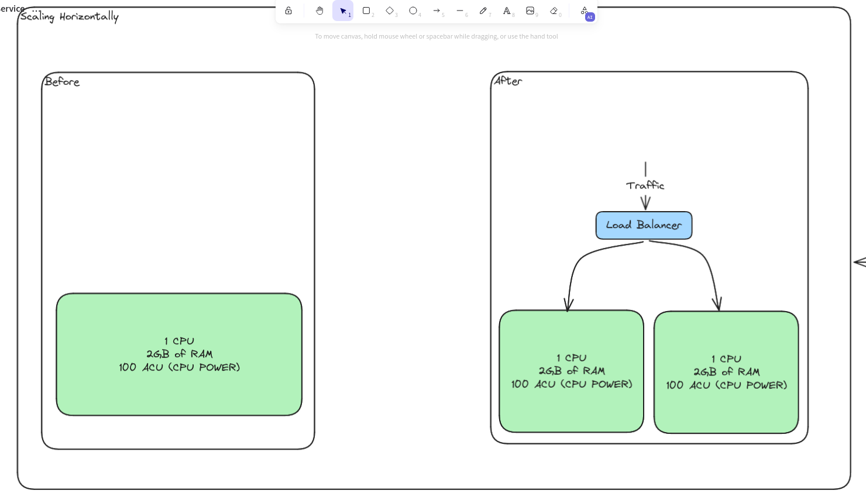Select the Eraser tool
This screenshot has height=504, width=866.
[554, 11]
